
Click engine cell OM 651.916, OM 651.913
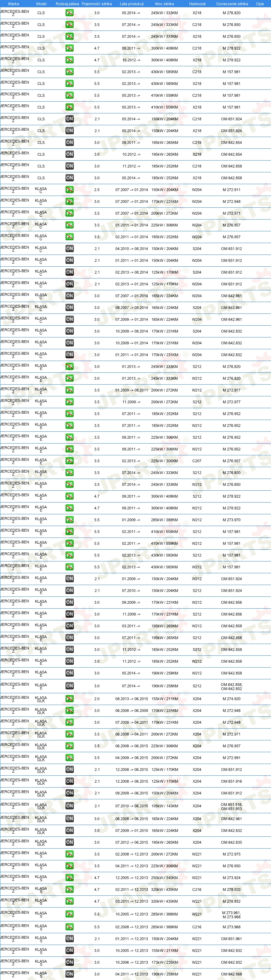click(x=231, y=807)
